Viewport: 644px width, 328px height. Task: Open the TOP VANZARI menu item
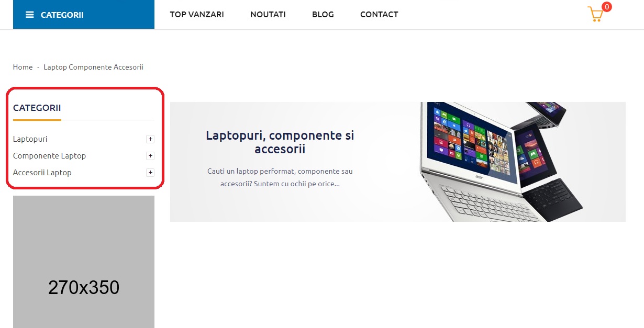(x=197, y=15)
